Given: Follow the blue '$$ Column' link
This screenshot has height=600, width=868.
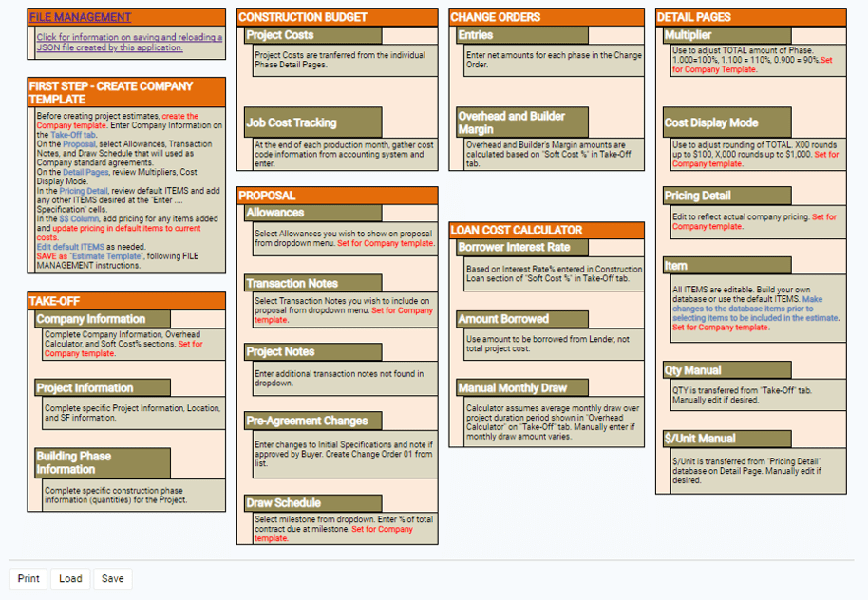Looking at the screenshot, I should tap(79, 218).
